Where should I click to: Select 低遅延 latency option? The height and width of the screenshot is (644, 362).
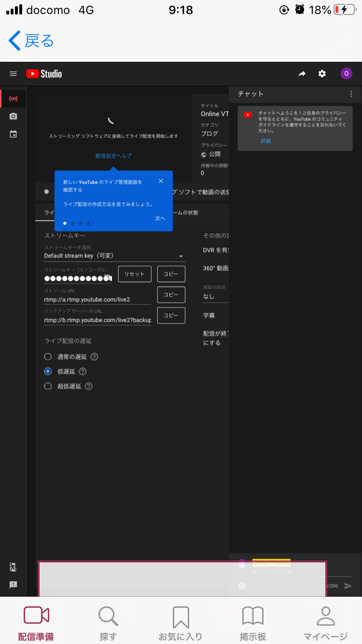point(48,371)
